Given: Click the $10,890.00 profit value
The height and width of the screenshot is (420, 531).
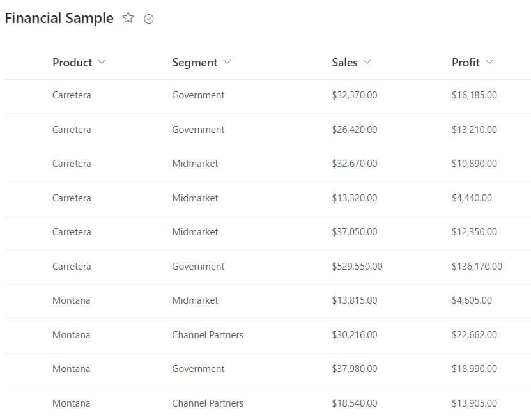Looking at the screenshot, I should tap(474, 164).
